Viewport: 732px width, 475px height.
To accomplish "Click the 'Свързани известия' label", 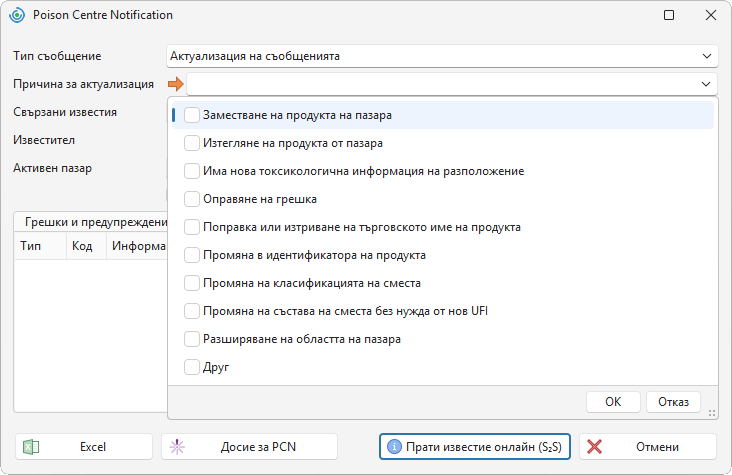I will [65, 112].
